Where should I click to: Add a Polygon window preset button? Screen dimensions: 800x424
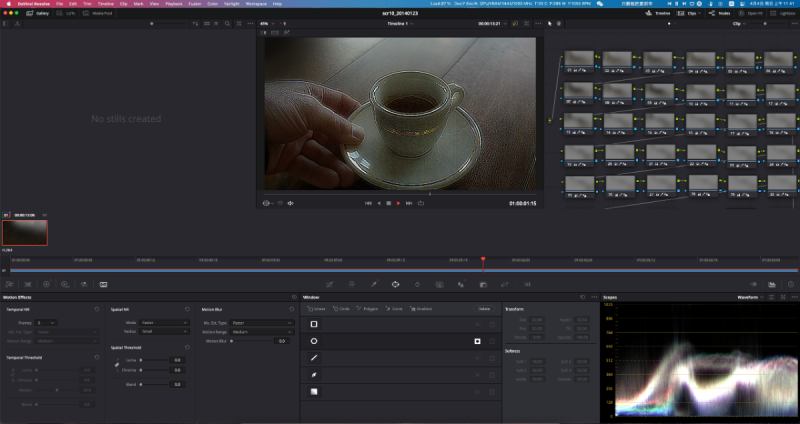click(367, 309)
